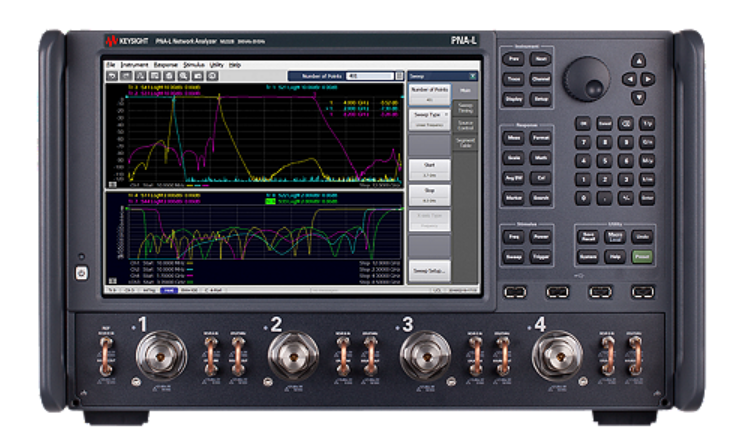This screenshot has width=729, height=438.
Task: Click the magnifier zoom icon in the toolbar
Action: pos(184,76)
